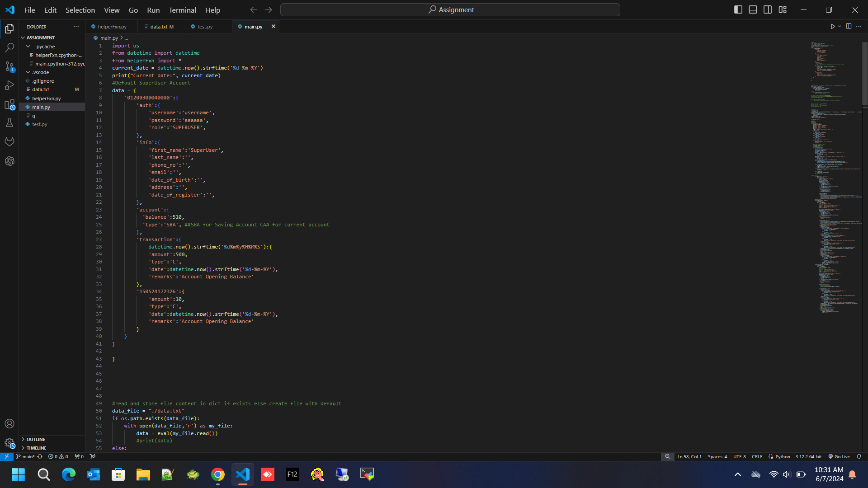Switch to the helperFxn.py tab

click(112, 27)
